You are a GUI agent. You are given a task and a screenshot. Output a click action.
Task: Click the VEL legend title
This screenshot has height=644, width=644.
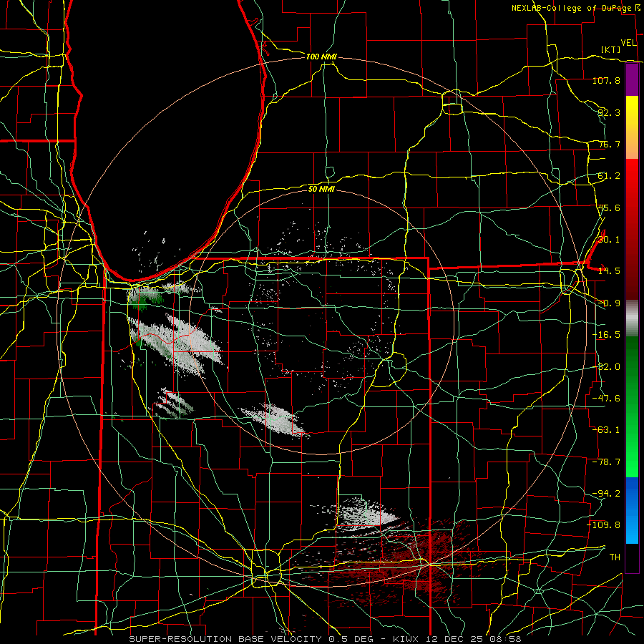(629, 43)
